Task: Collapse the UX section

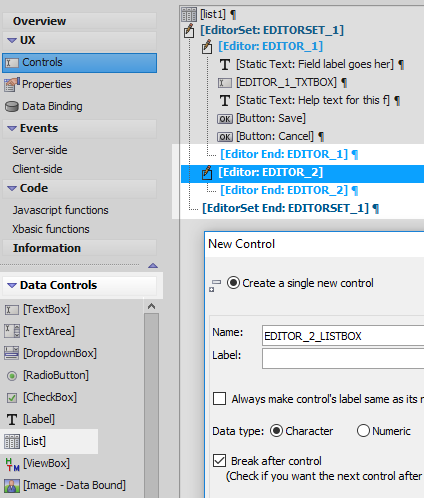Action: (x=12, y=40)
